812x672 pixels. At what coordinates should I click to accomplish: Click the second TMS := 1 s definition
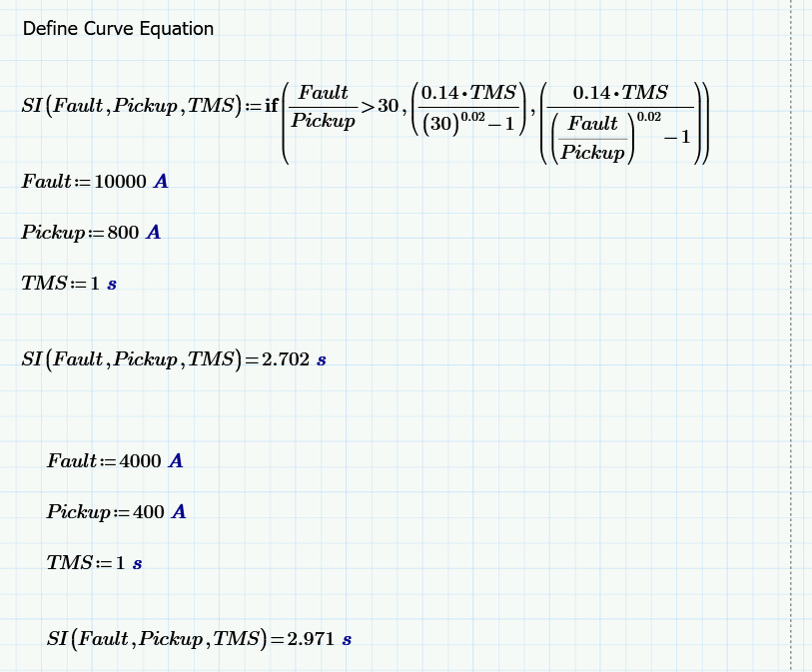93,562
